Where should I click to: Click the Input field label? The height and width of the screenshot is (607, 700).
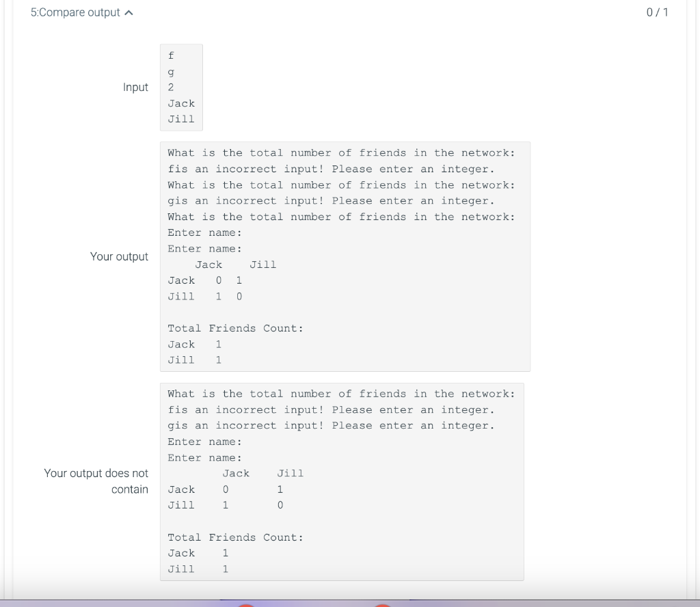[x=136, y=87]
